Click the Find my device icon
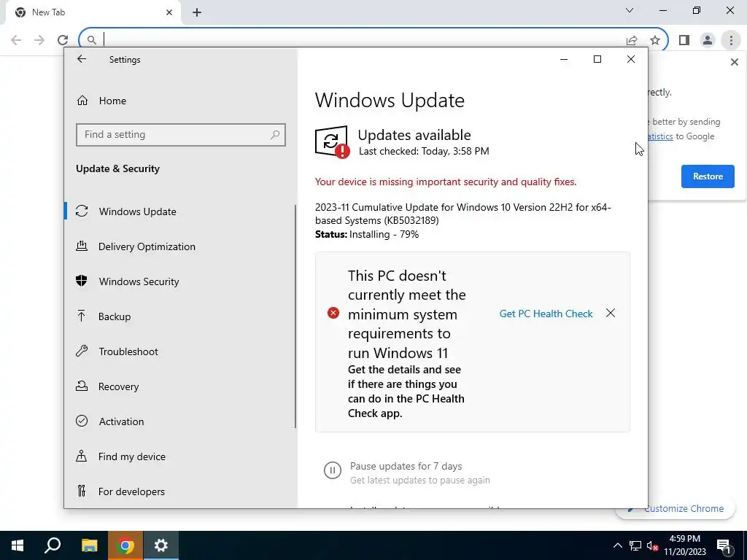Viewport: 747px width, 560px height. pyautogui.click(x=82, y=456)
